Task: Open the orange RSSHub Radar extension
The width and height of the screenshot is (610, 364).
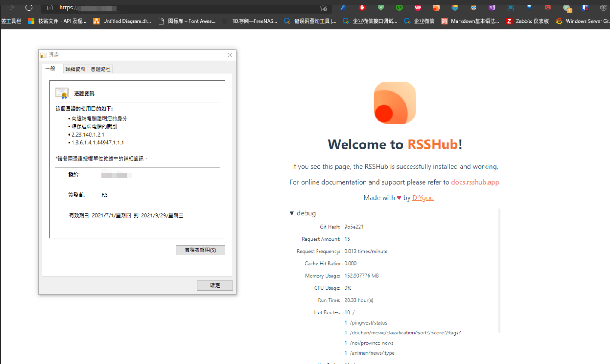Action: coord(436,7)
